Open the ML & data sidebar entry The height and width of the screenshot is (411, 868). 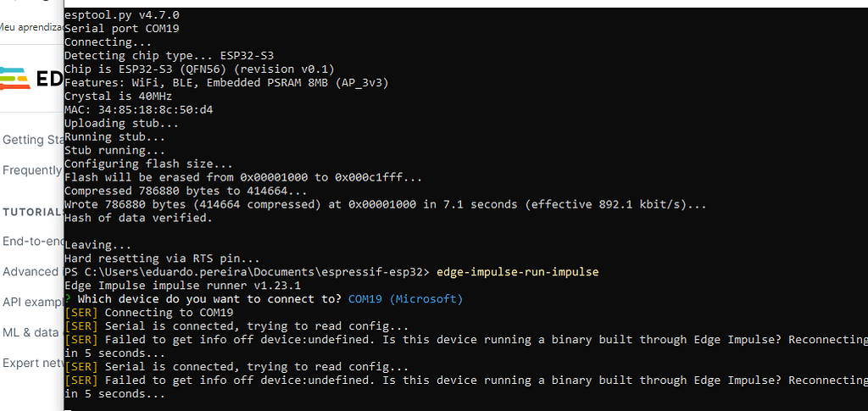(31, 332)
